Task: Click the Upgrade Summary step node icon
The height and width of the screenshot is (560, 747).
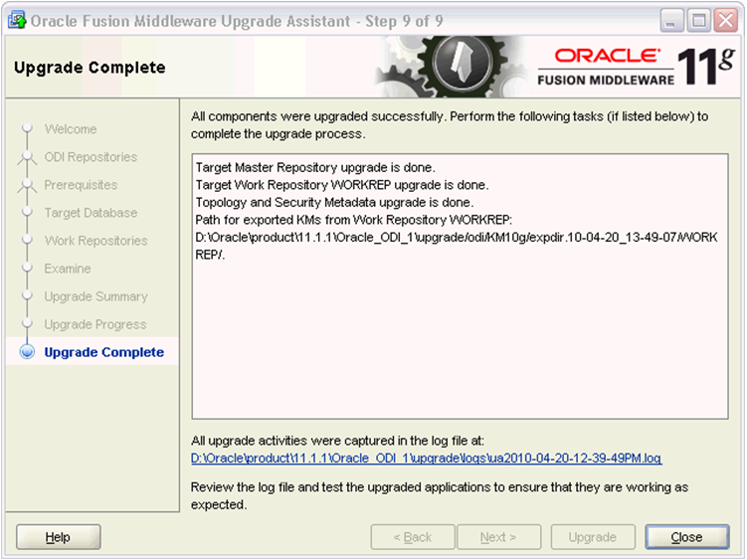Action: pyautogui.click(x=27, y=295)
